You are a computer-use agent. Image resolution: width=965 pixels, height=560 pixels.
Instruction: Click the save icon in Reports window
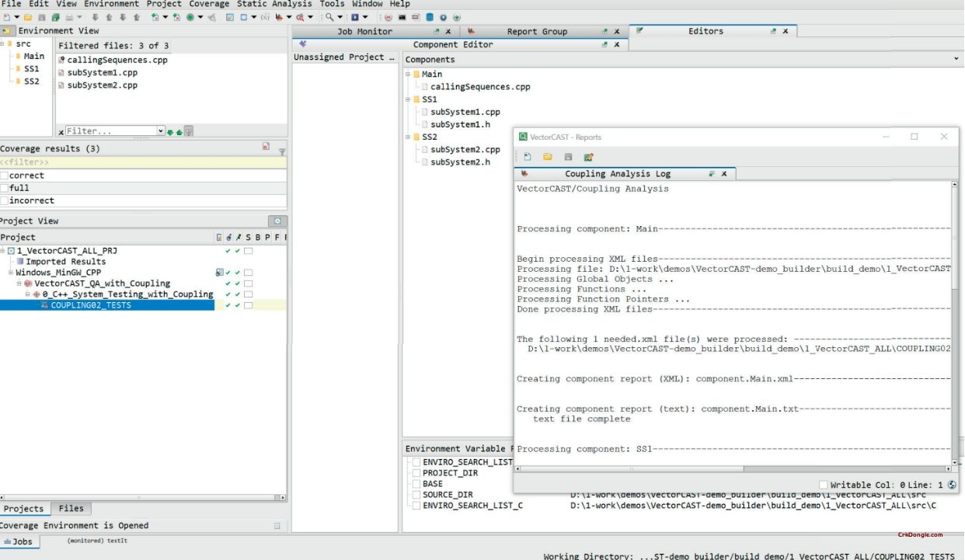(568, 158)
